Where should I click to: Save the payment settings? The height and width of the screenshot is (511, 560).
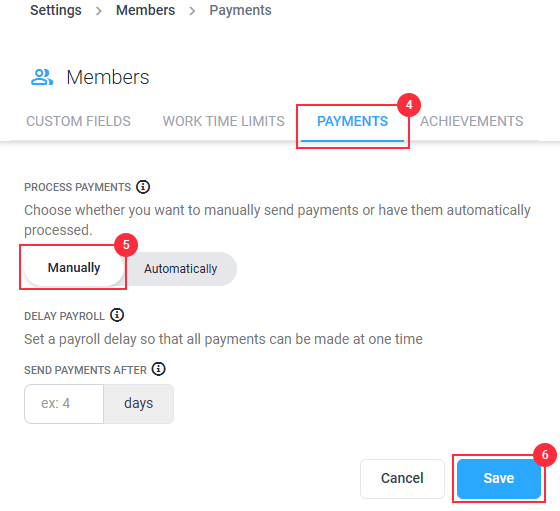(x=499, y=479)
